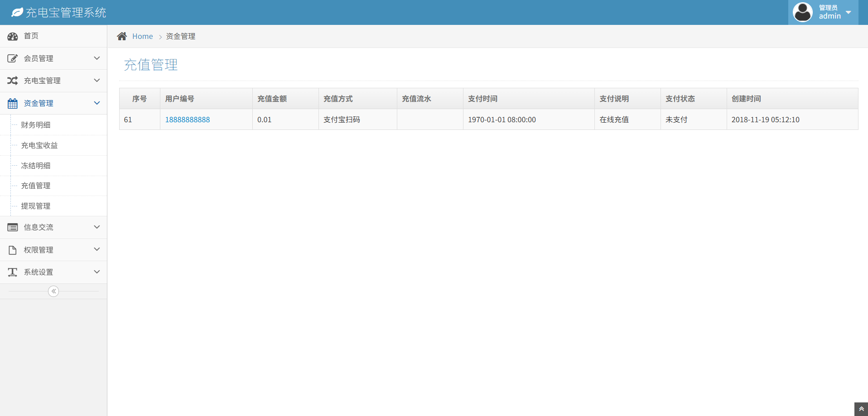Open the 财务明细 submenu item
The image size is (868, 416).
pyautogui.click(x=36, y=125)
